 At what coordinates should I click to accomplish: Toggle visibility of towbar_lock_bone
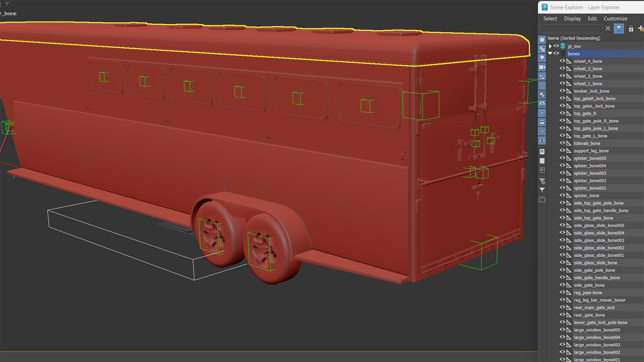[x=562, y=91]
